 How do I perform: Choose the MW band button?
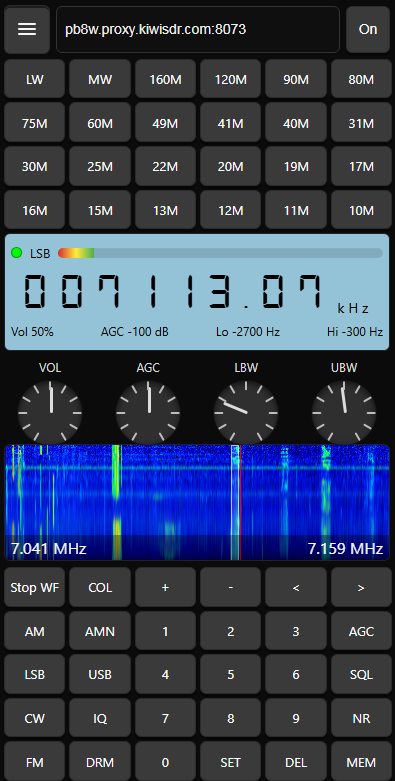point(100,80)
